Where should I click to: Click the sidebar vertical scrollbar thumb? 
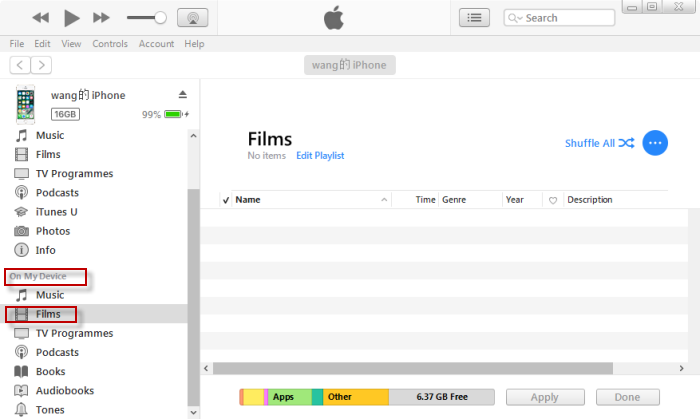pyautogui.click(x=193, y=298)
